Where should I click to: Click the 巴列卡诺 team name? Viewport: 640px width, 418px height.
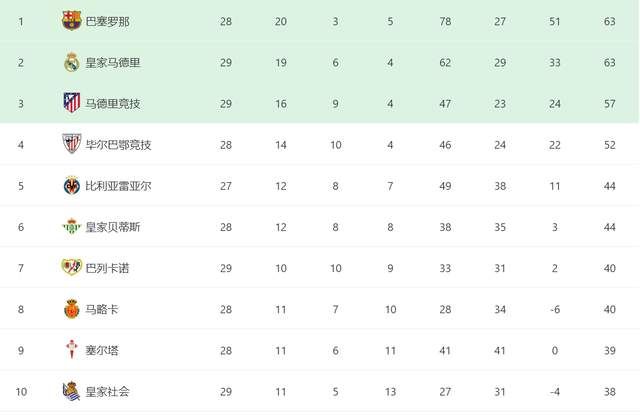click(107, 268)
